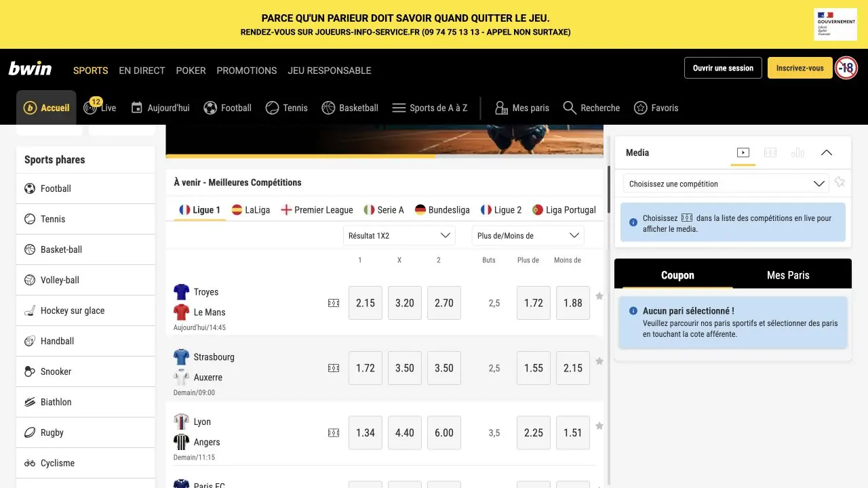Open Live events with the 12 badge
This screenshot has width=868, height=488.
point(100,108)
